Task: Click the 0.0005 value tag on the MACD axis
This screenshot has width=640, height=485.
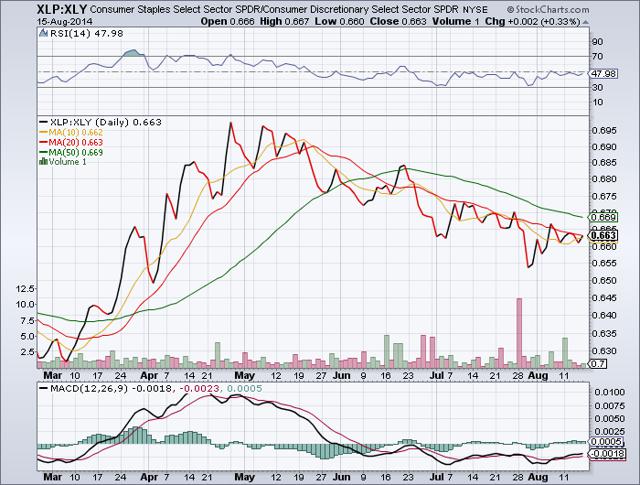Action: (x=607, y=442)
